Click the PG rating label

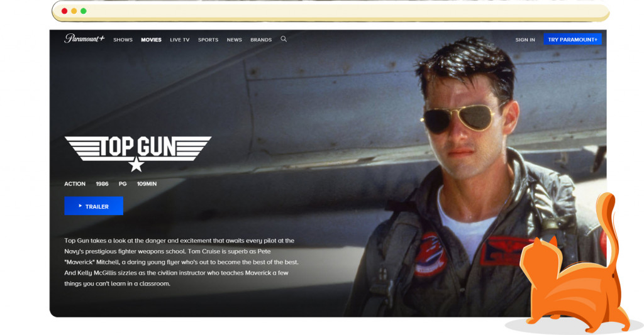123,184
